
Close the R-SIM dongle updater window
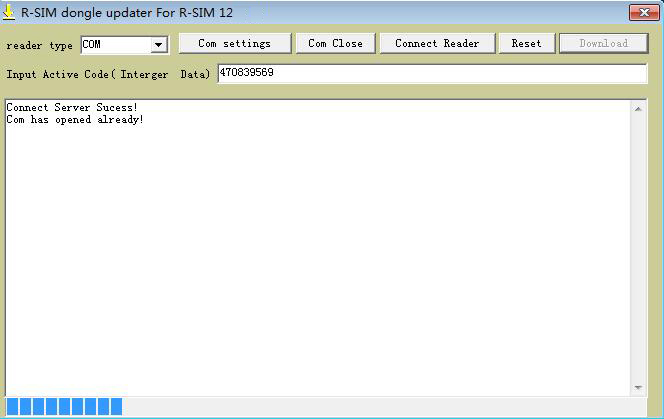click(644, 13)
